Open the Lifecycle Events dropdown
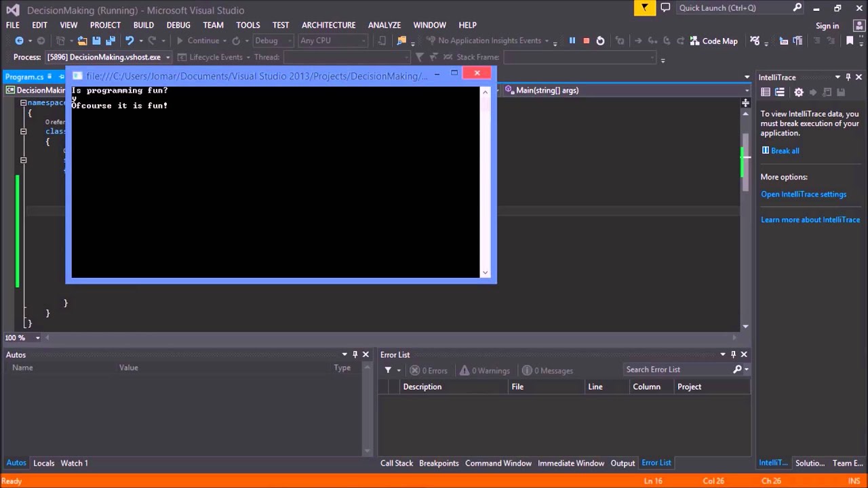 point(248,58)
